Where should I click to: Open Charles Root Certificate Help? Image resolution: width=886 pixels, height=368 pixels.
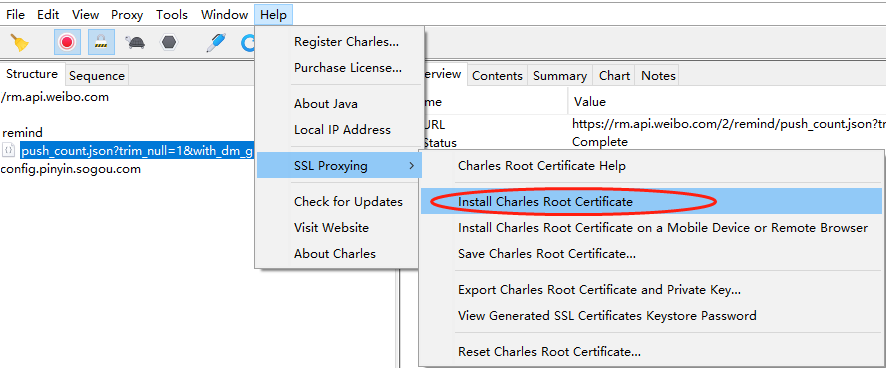[x=651, y=166]
